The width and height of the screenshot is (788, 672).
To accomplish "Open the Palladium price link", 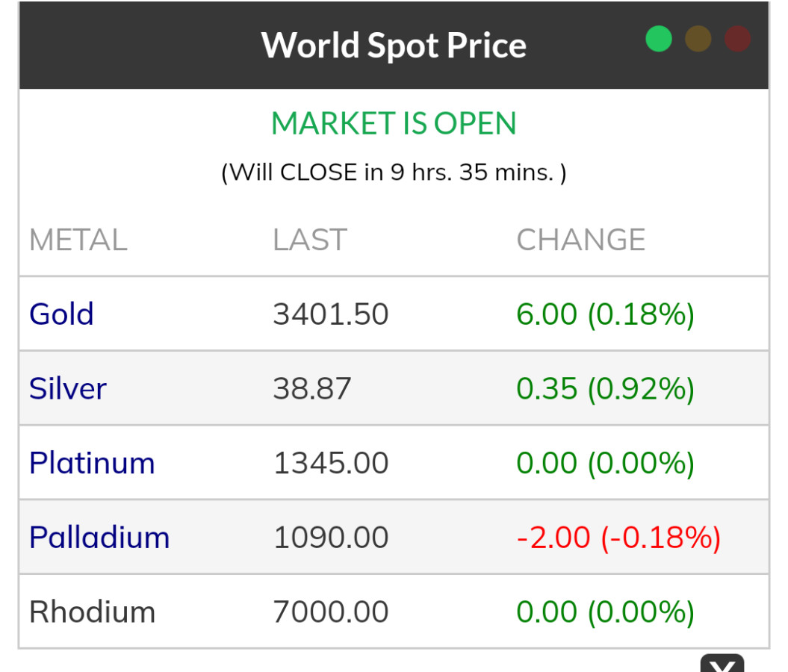I will [99, 538].
